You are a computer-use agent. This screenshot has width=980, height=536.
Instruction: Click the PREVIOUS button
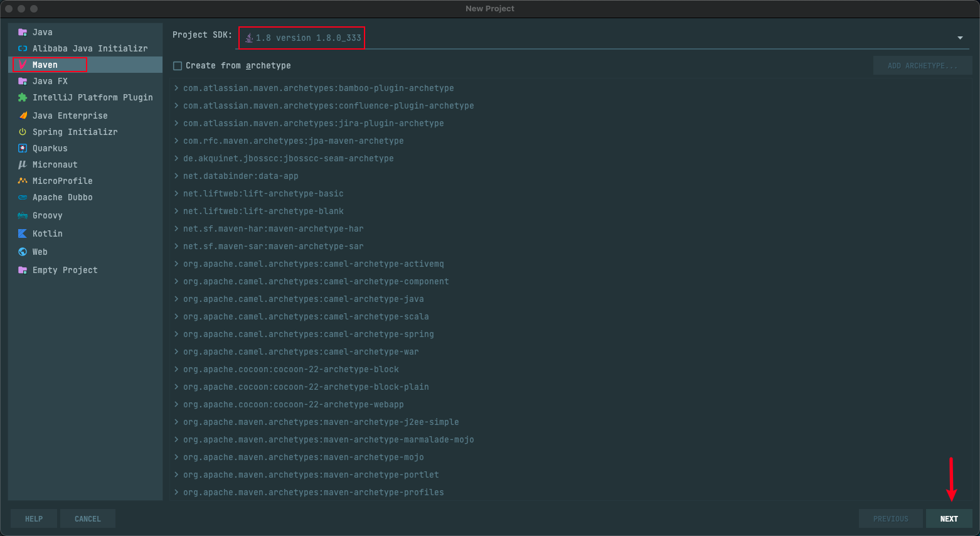(x=890, y=518)
